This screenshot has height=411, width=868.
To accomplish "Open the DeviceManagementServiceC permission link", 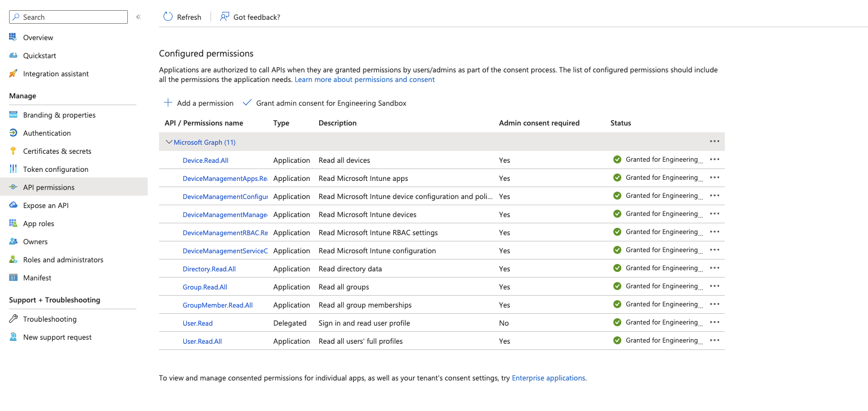I will click(225, 251).
